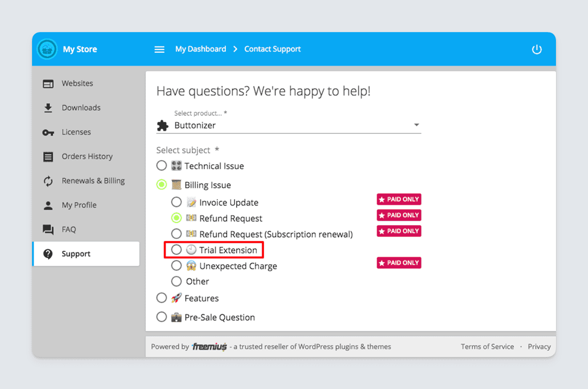The image size is (588, 389).
Task: Select the Trial Extension radio button
Action: [176, 250]
